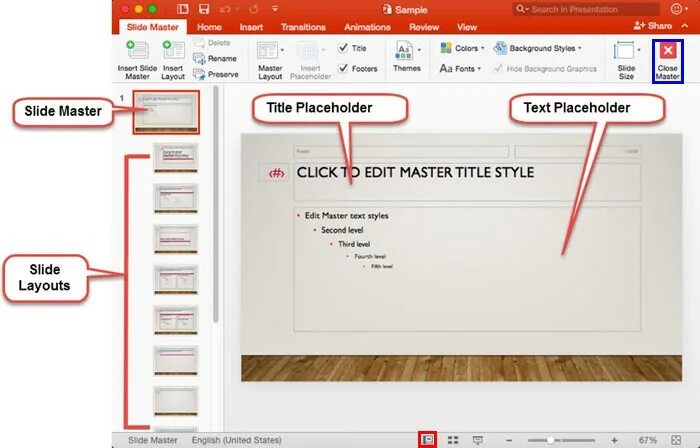Open the undo history dropdown arrow

237,9
